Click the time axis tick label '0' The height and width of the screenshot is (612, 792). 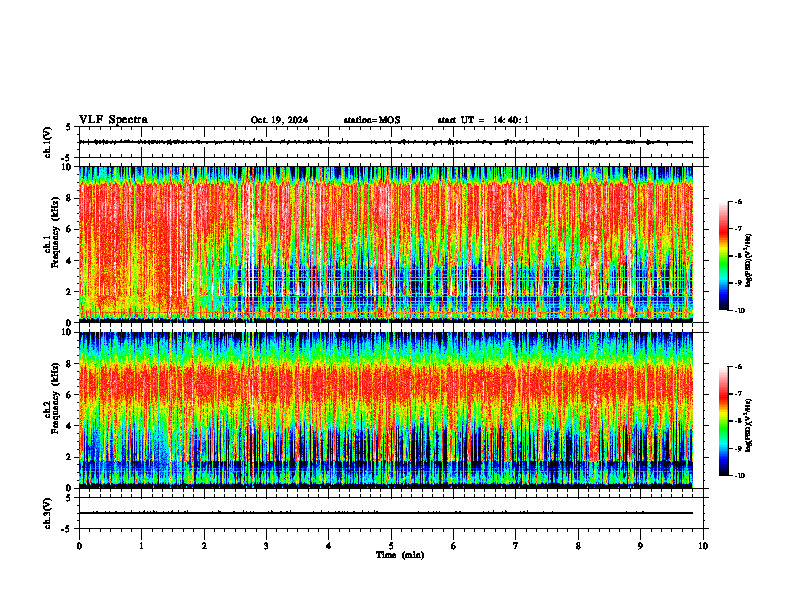point(79,546)
